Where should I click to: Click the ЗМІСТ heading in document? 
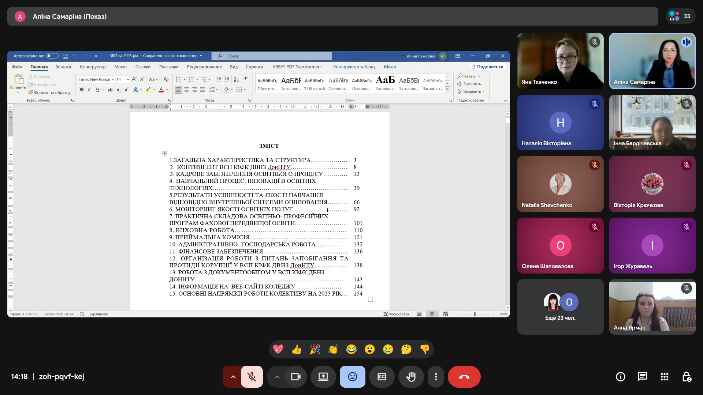[269, 146]
